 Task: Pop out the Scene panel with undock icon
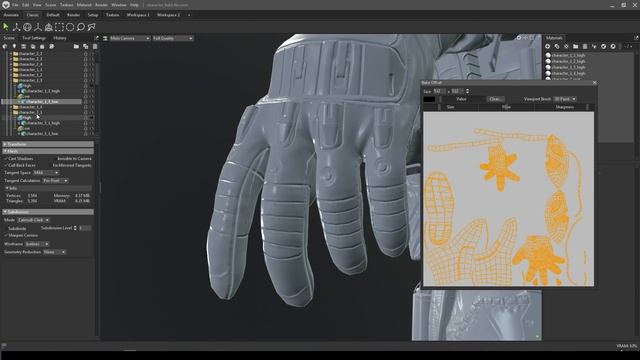coord(96,38)
